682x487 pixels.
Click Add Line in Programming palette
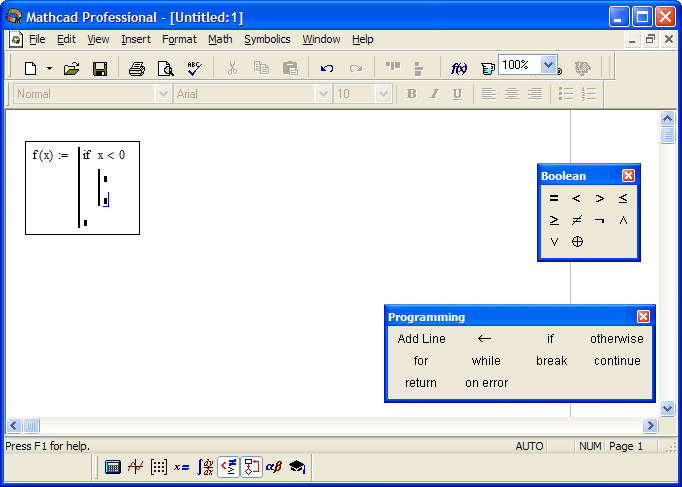(x=421, y=339)
